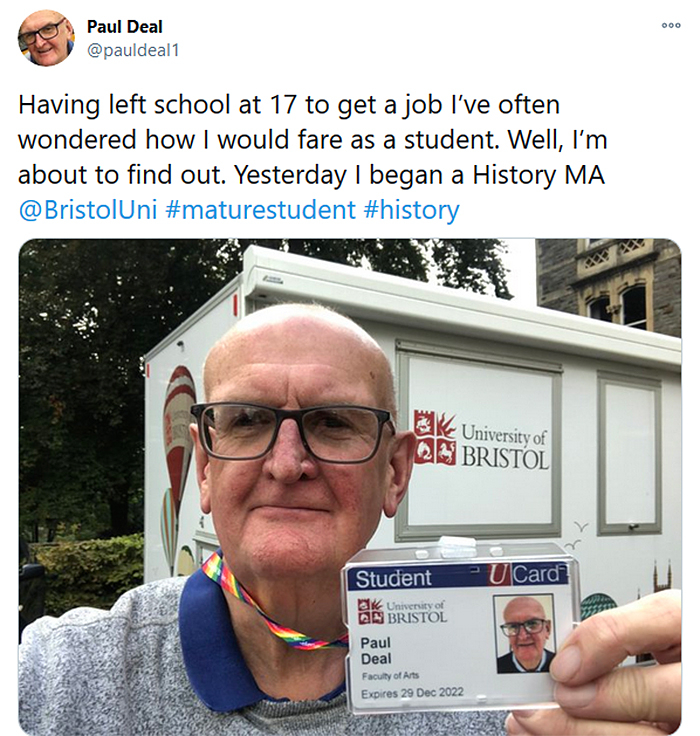Open the @BristolUni mention
The width and height of the screenshot is (700, 736).
click(88, 209)
